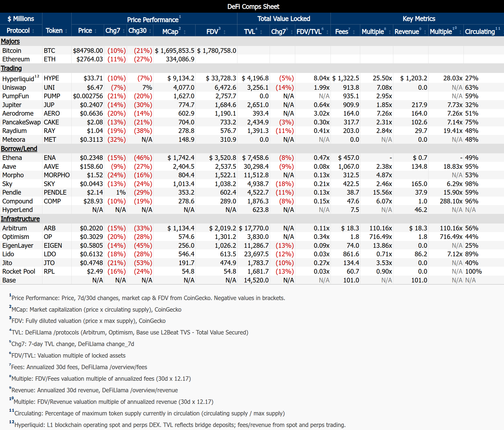
Task: Select Compound's 288.10x multiple
Action: point(451,201)
